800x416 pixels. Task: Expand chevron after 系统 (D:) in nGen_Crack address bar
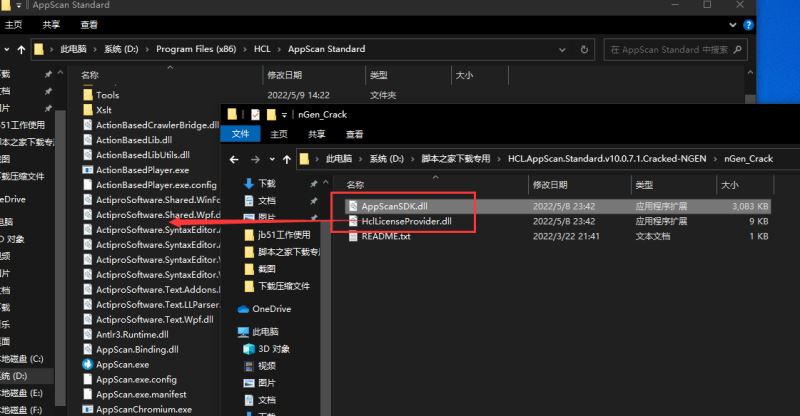pyautogui.click(x=412, y=159)
